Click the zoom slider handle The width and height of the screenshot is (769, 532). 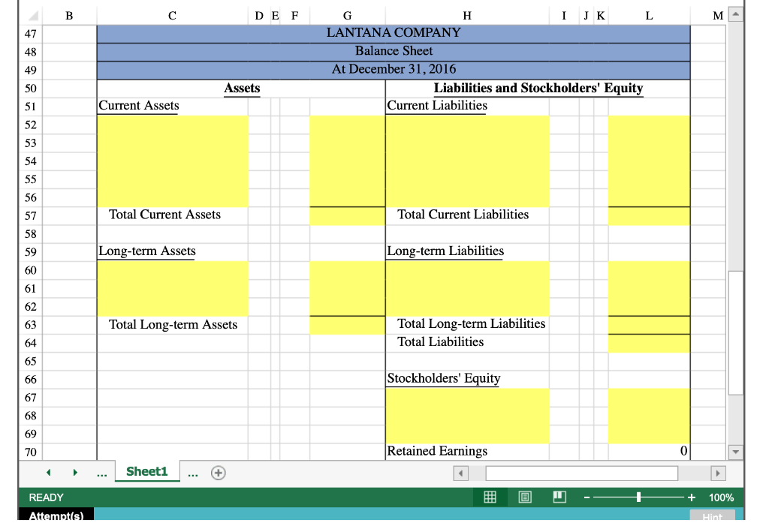tap(638, 497)
